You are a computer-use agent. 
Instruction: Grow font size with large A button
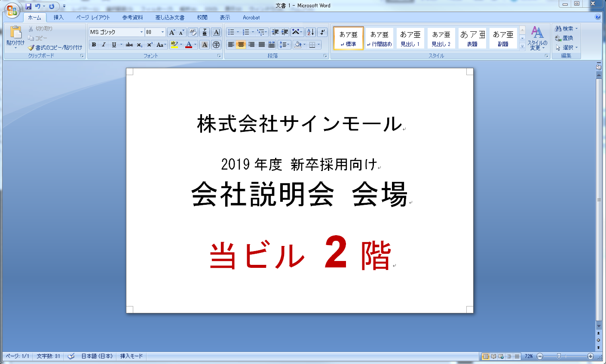172,32
